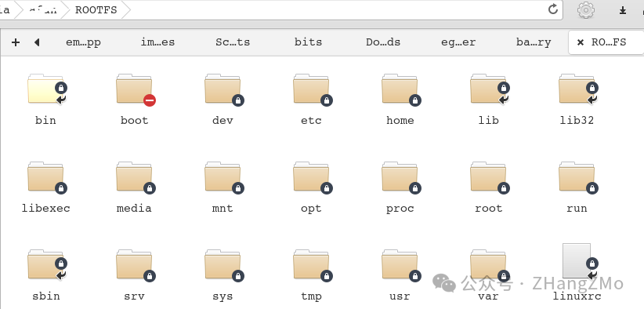Click the boot folder name label
The height and width of the screenshot is (309, 644).
tap(134, 121)
